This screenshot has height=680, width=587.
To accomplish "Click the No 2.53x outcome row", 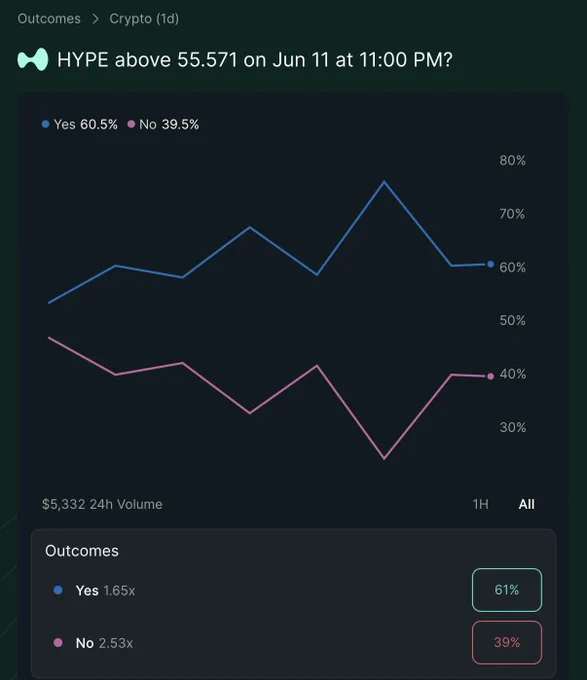I will (x=294, y=642).
